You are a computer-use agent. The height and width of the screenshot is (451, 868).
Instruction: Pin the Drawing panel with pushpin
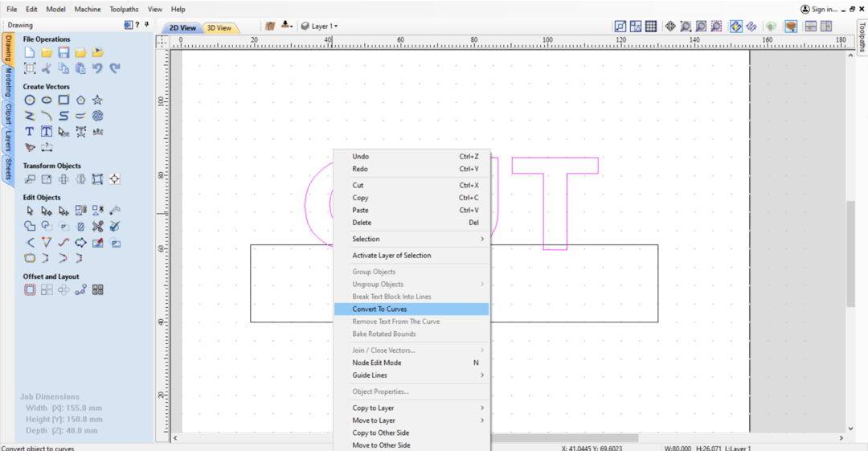point(146,25)
